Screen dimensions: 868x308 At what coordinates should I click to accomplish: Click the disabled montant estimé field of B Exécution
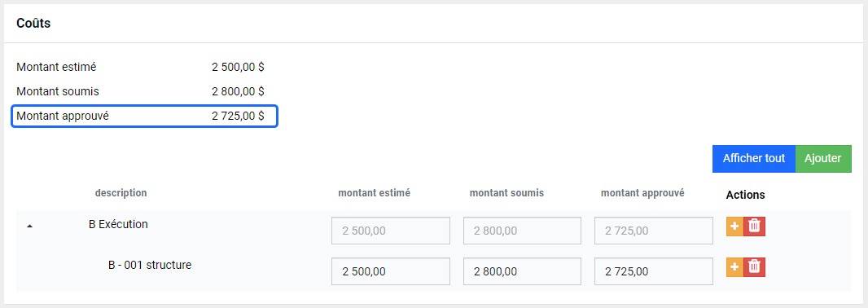(x=391, y=231)
